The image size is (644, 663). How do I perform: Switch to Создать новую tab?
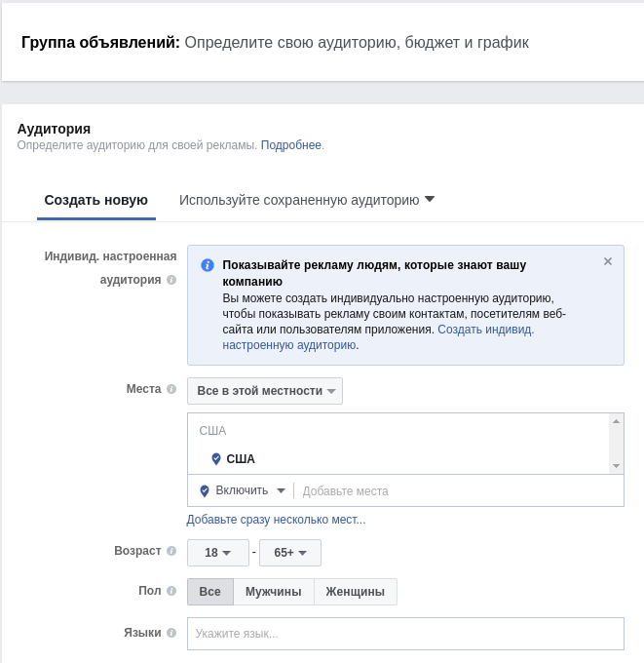(x=95, y=200)
